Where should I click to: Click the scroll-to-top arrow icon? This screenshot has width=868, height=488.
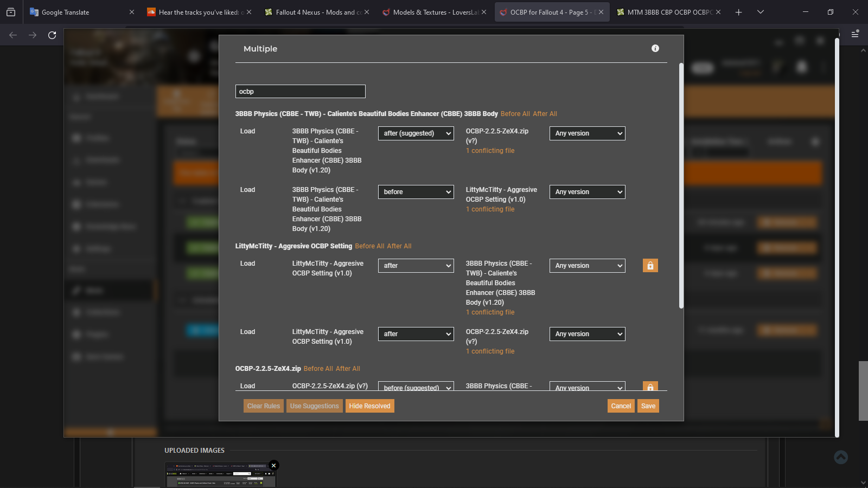coord(841,457)
